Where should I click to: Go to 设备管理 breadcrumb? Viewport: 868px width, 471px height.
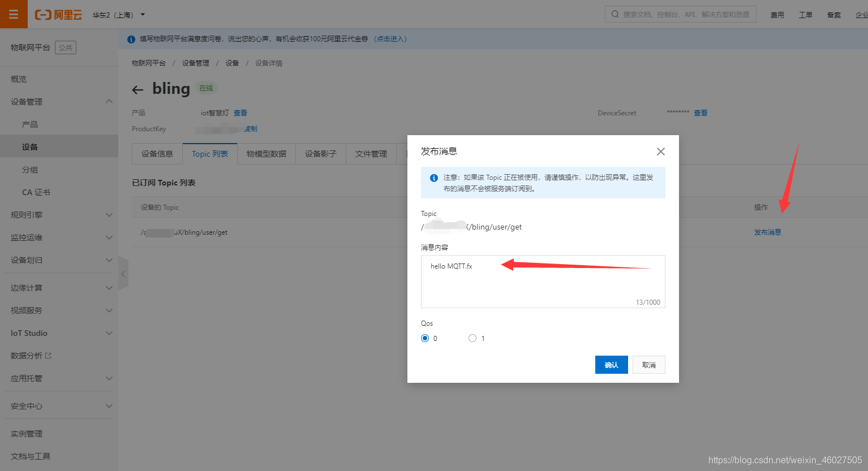196,63
